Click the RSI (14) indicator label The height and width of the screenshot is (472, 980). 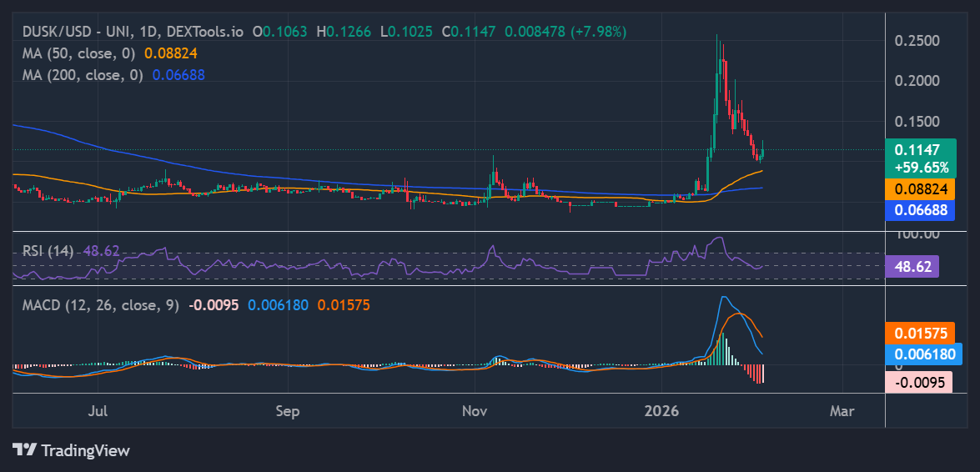(48, 250)
